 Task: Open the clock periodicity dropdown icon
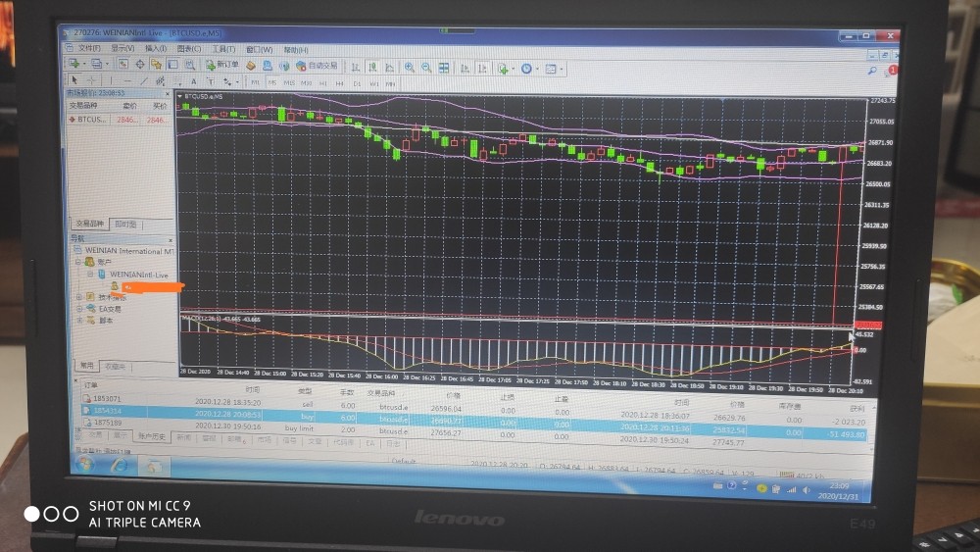tap(528, 69)
